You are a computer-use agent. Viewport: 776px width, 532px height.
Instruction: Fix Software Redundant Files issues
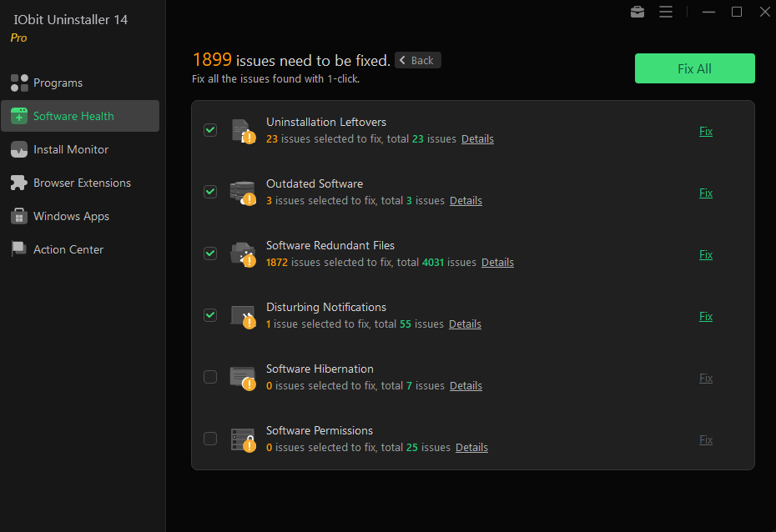[706, 254]
